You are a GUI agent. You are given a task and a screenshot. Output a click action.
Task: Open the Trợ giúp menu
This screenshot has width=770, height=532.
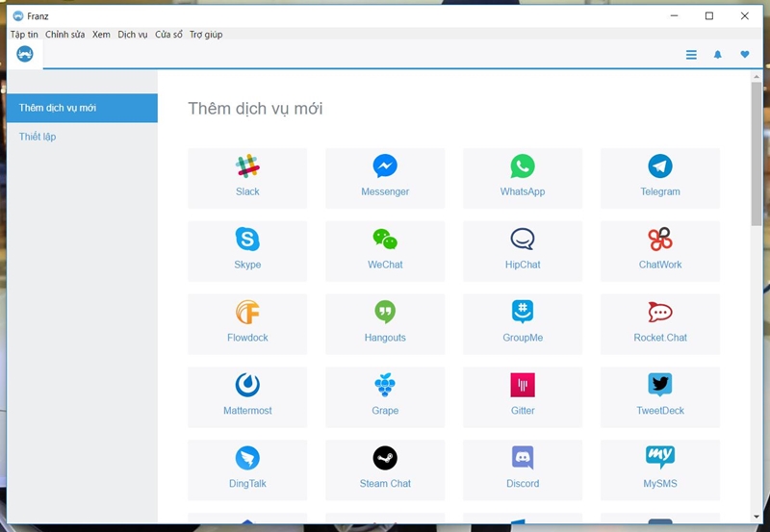(206, 35)
